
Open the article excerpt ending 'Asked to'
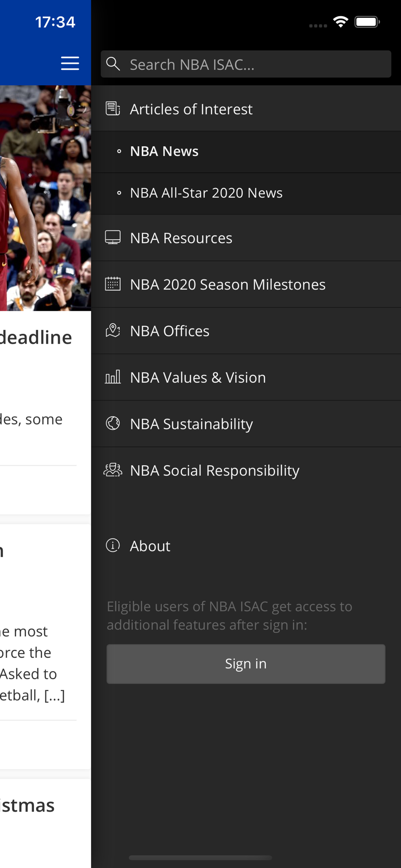33,663
